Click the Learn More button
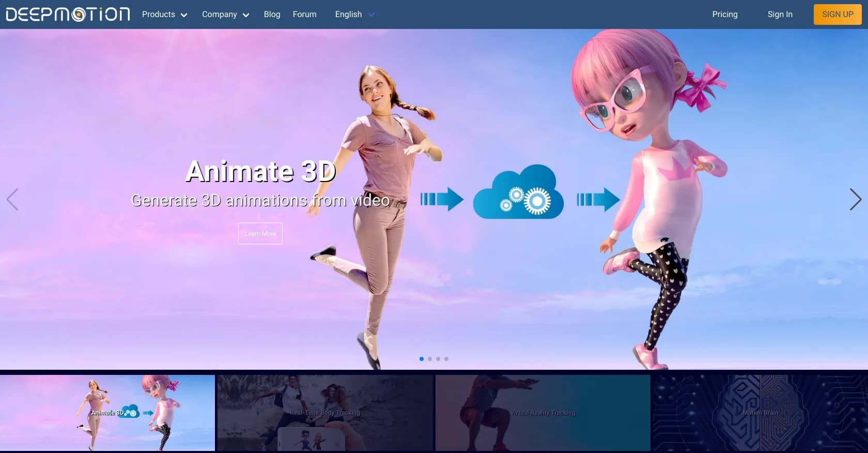 pyautogui.click(x=260, y=234)
